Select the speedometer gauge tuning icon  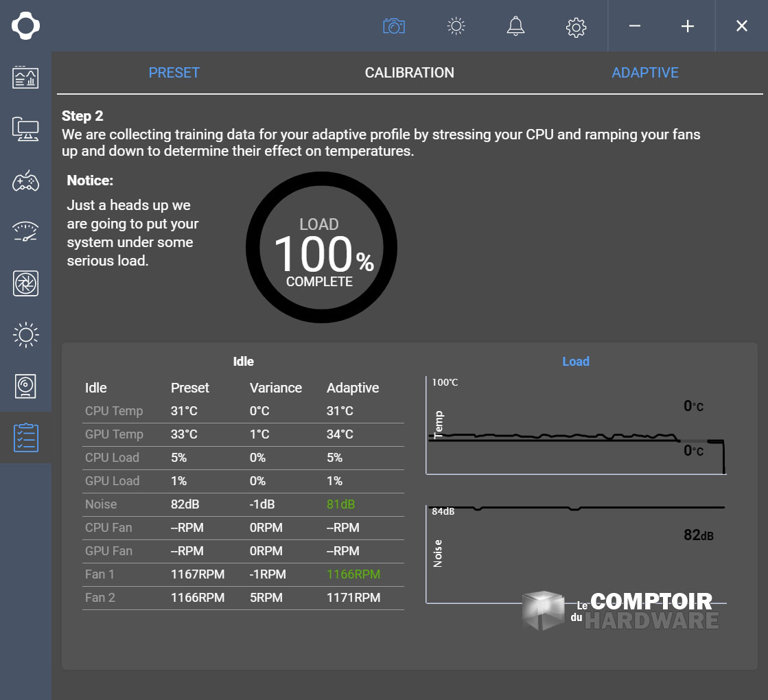[x=25, y=232]
